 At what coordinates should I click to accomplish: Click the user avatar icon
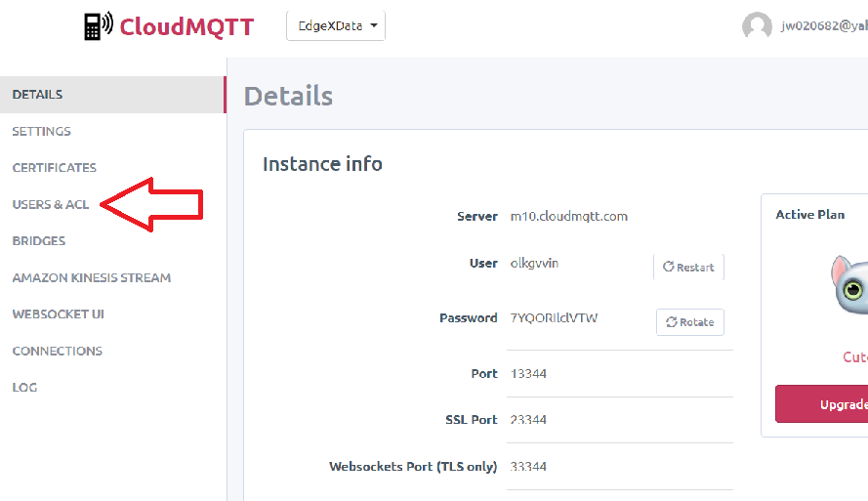pyautogui.click(x=757, y=26)
